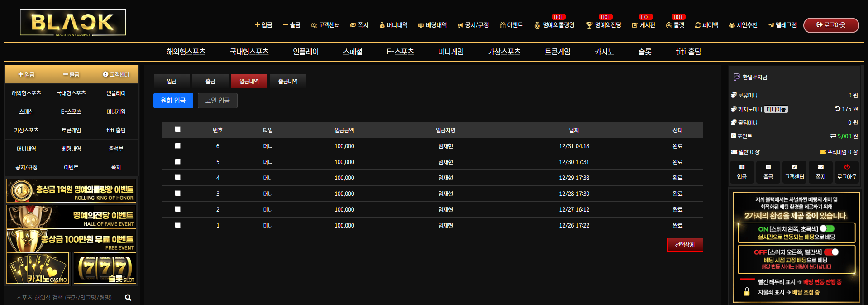
Task: Click the red power icon for 로그아웃
Action: [x=847, y=167]
